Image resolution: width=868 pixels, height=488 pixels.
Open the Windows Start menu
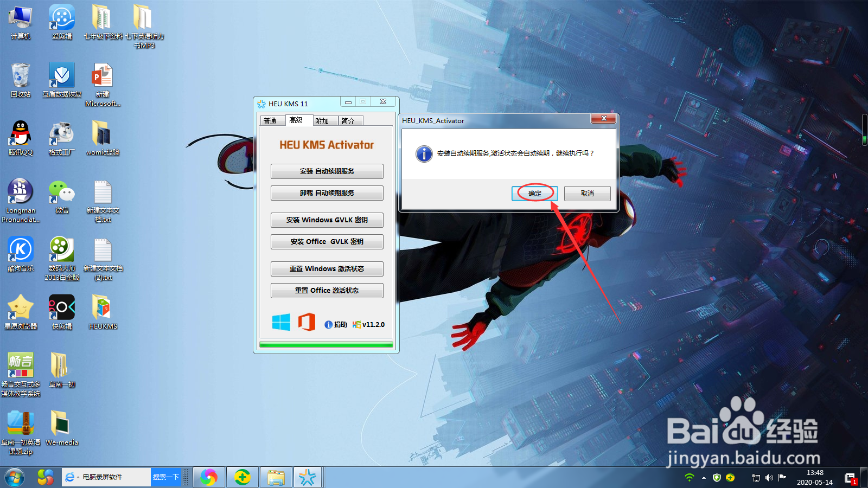tap(15, 477)
